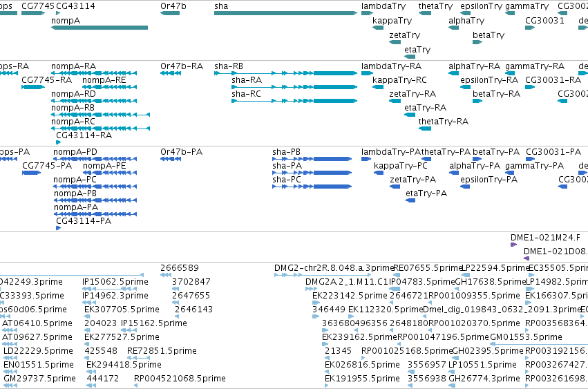Select the long sha gene bar

pos(286,13)
